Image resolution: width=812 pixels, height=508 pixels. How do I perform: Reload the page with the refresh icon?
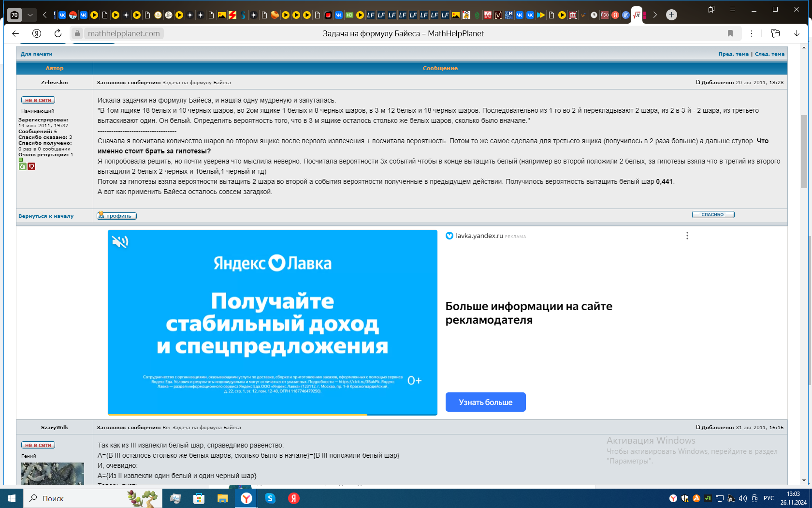coord(58,33)
